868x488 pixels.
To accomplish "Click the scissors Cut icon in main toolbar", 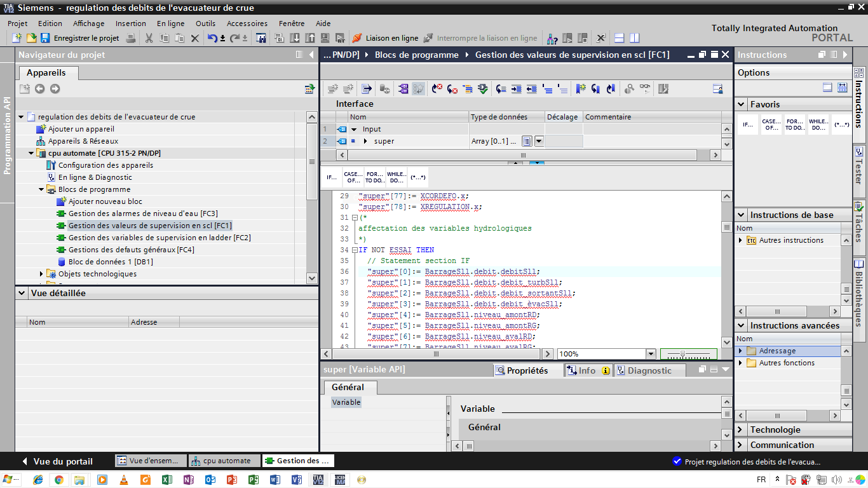I will (149, 38).
